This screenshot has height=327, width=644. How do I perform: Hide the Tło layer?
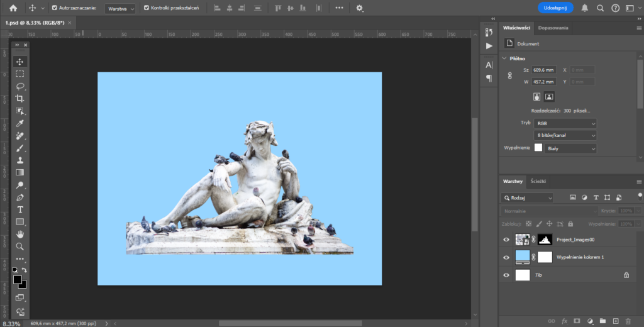click(x=506, y=275)
